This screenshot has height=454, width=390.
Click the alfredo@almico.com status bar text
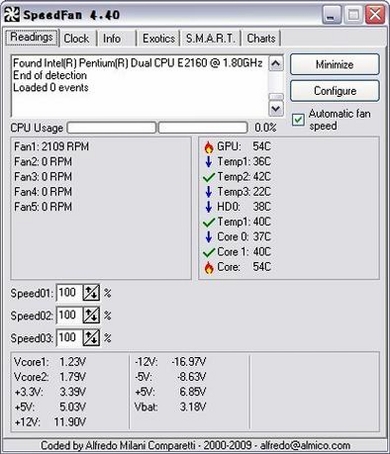[305, 445]
